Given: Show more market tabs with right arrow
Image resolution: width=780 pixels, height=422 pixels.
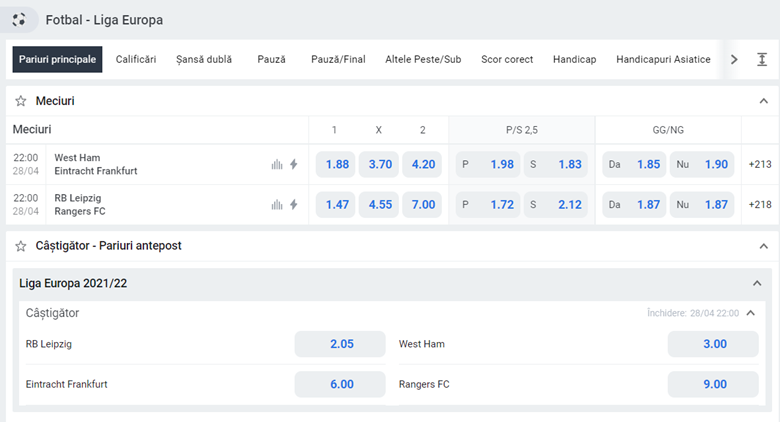Looking at the screenshot, I should [734, 60].
